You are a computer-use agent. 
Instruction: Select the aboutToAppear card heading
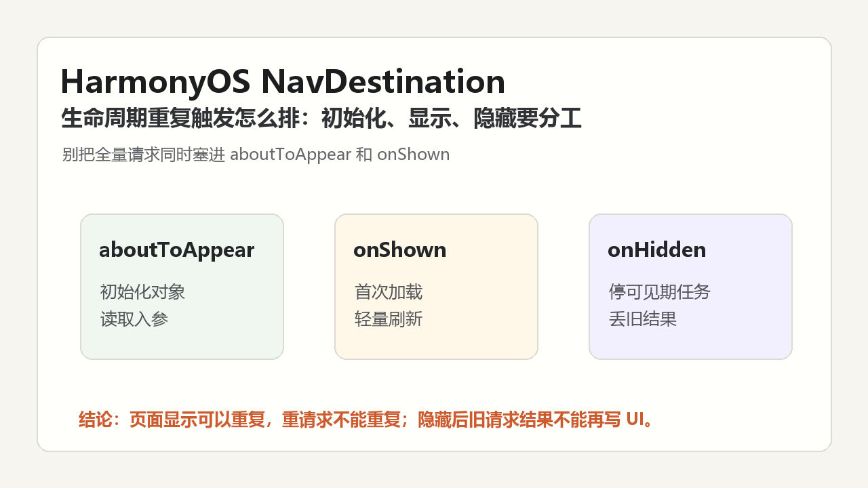click(x=176, y=250)
